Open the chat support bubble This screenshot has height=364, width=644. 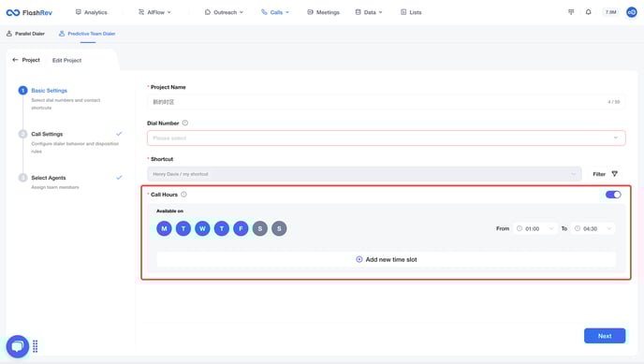17,346
